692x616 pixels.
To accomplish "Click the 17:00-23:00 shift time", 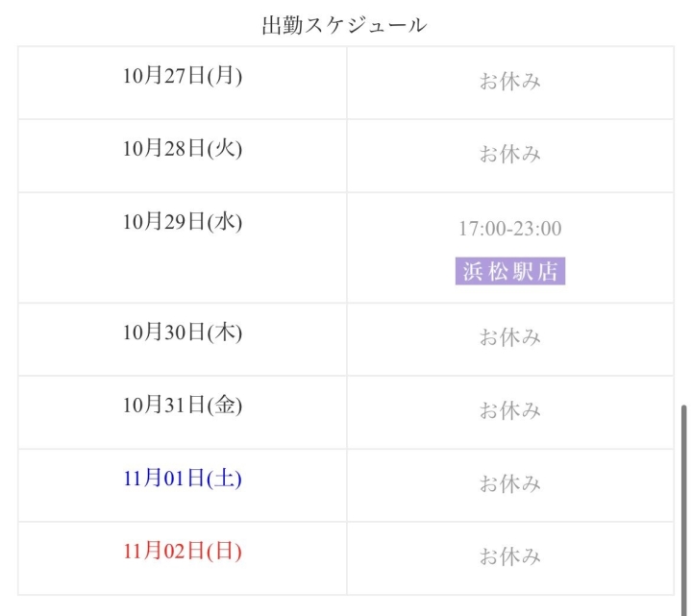I will pyautogui.click(x=510, y=229).
